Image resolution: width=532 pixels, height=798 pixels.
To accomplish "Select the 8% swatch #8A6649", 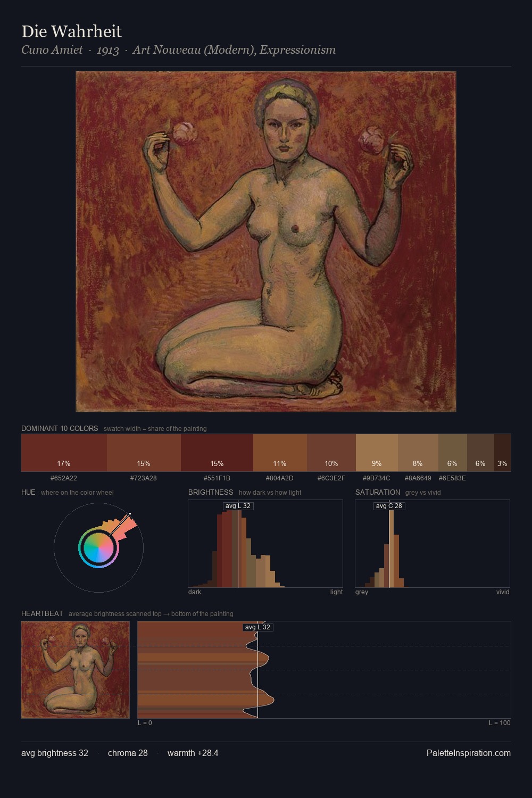I will coord(418,453).
